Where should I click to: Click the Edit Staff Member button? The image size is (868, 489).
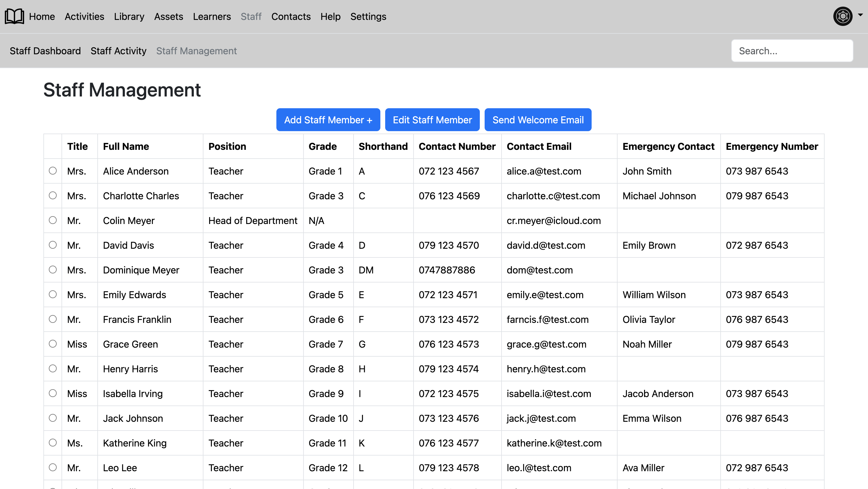coord(432,120)
